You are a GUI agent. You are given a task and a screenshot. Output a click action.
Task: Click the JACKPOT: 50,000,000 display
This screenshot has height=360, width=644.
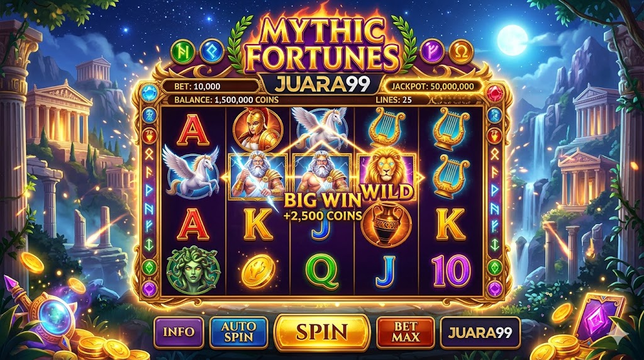pos(433,86)
